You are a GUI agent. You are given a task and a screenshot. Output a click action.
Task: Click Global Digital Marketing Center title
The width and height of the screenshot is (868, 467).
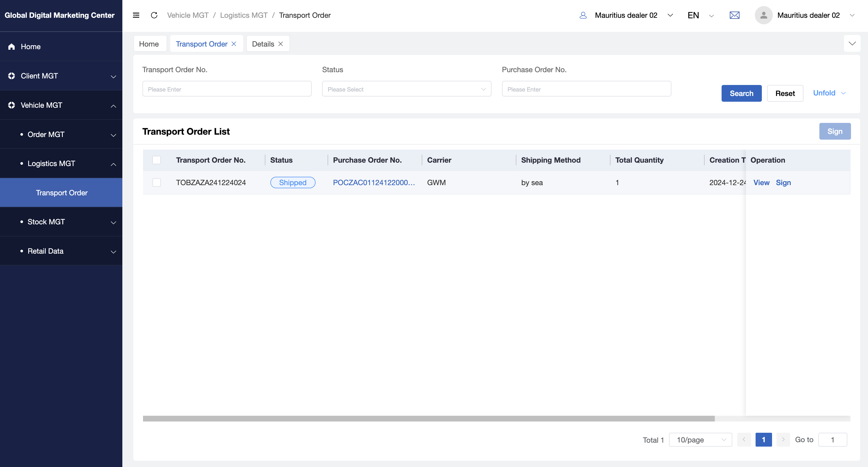click(x=60, y=15)
